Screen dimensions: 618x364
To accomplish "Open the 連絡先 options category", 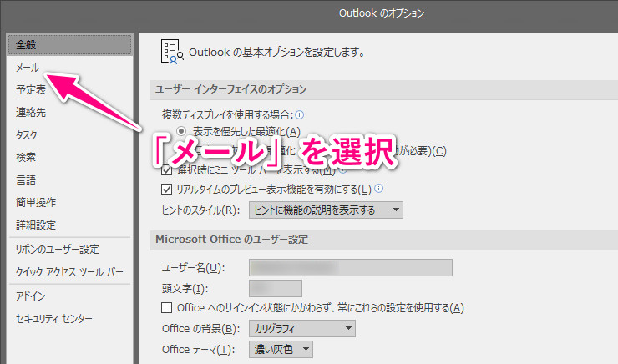I will (31, 112).
